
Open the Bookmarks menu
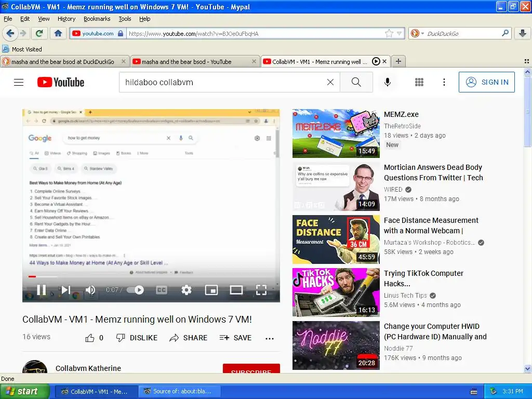tap(97, 19)
